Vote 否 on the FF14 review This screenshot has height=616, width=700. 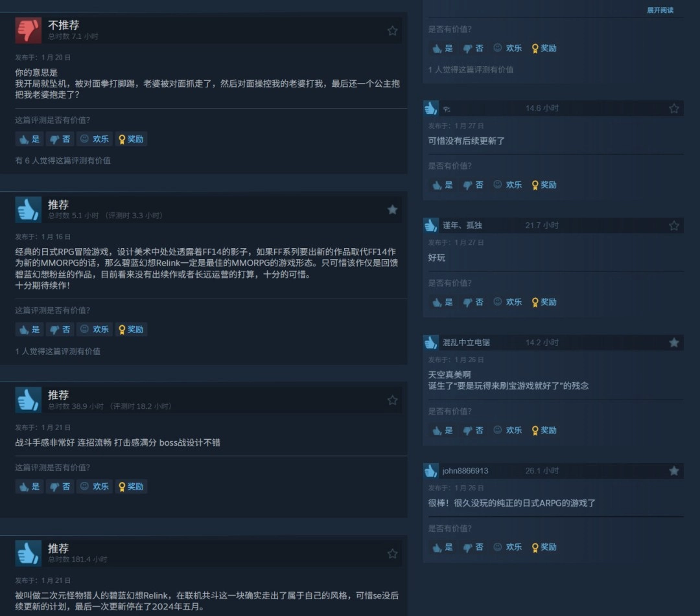point(60,330)
